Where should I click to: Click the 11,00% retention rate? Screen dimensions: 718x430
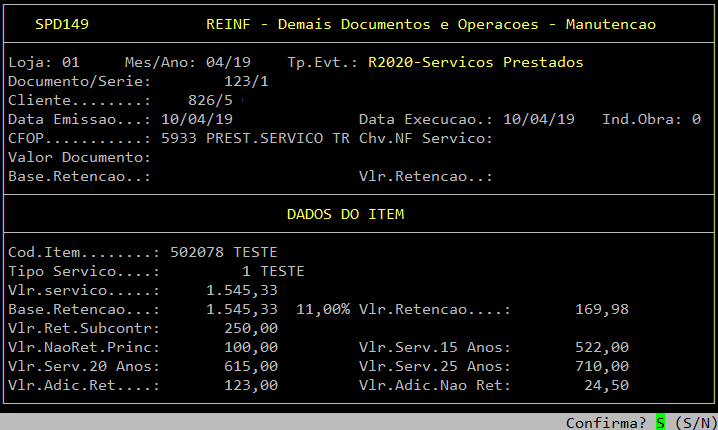coord(324,309)
